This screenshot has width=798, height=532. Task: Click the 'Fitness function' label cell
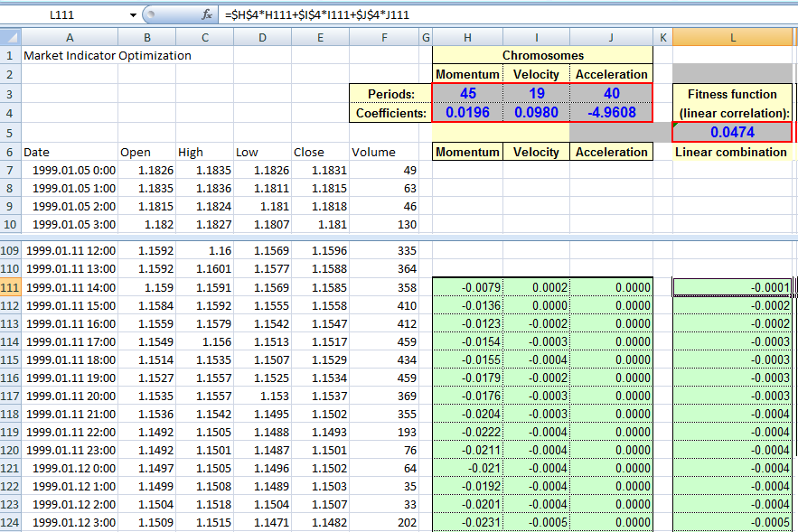[732, 94]
